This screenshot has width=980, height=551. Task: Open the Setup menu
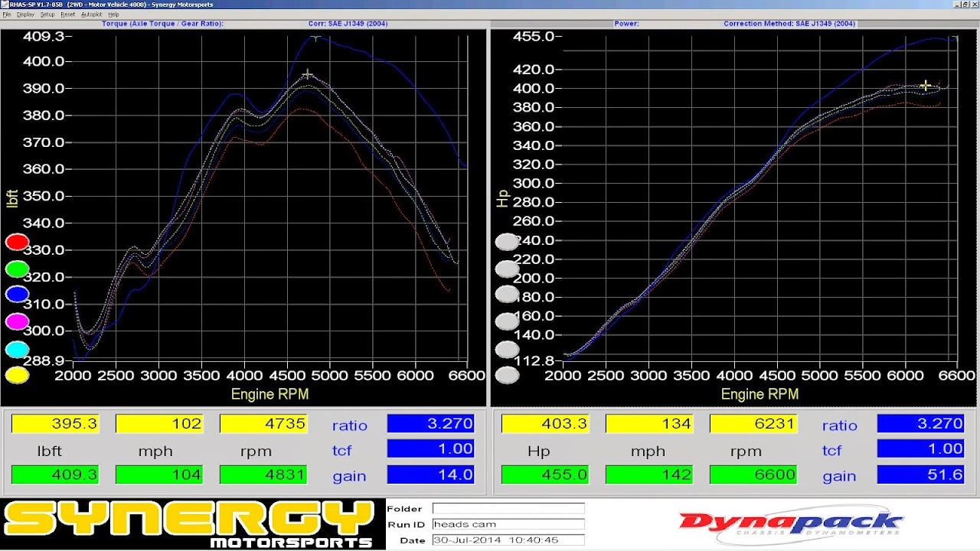coord(47,15)
